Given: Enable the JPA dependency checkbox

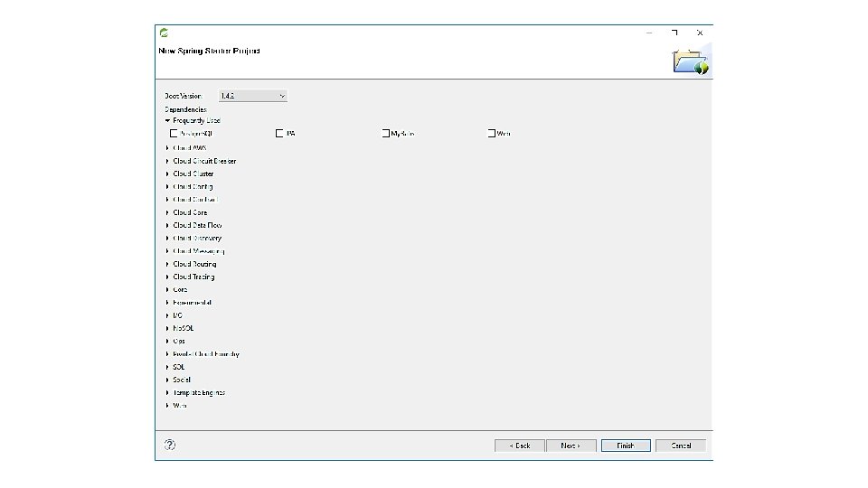Looking at the screenshot, I should tap(279, 134).
